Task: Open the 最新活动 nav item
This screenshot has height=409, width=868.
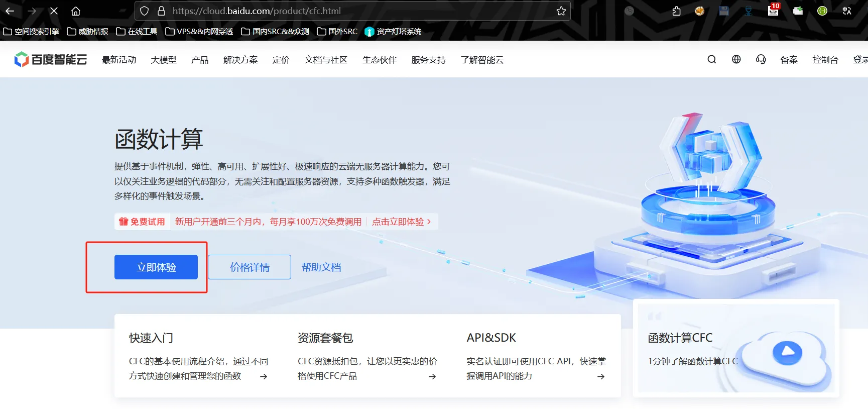Action: click(x=119, y=60)
